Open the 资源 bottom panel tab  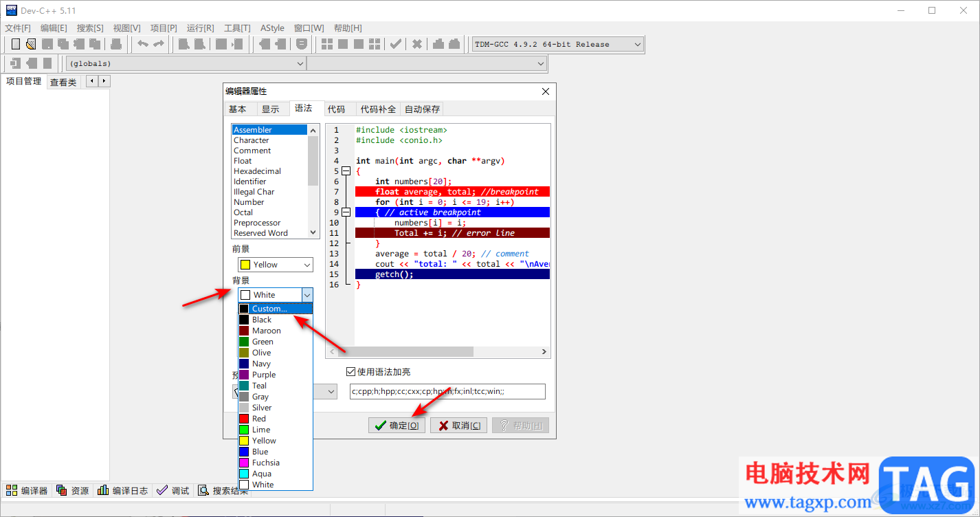(x=73, y=490)
